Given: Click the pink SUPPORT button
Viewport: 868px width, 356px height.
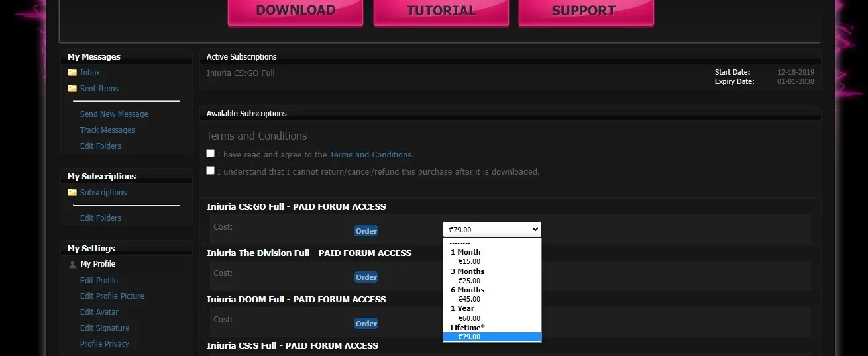Looking at the screenshot, I should [x=586, y=12].
